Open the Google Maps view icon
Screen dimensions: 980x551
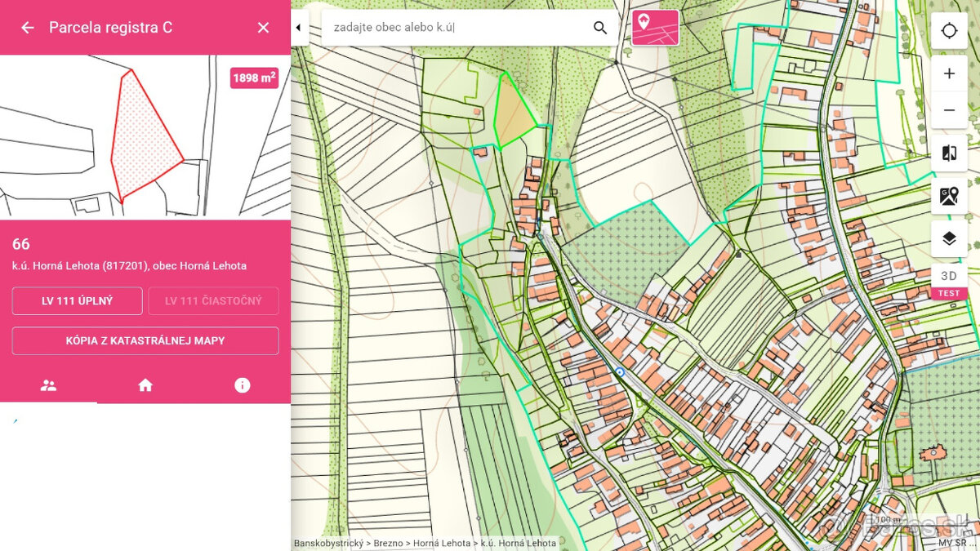[x=949, y=196]
